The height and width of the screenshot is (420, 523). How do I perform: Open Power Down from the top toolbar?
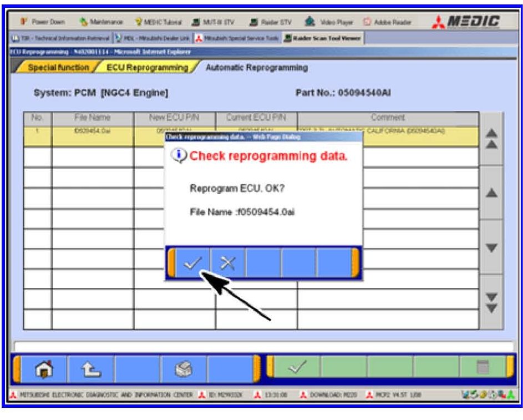pos(43,22)
